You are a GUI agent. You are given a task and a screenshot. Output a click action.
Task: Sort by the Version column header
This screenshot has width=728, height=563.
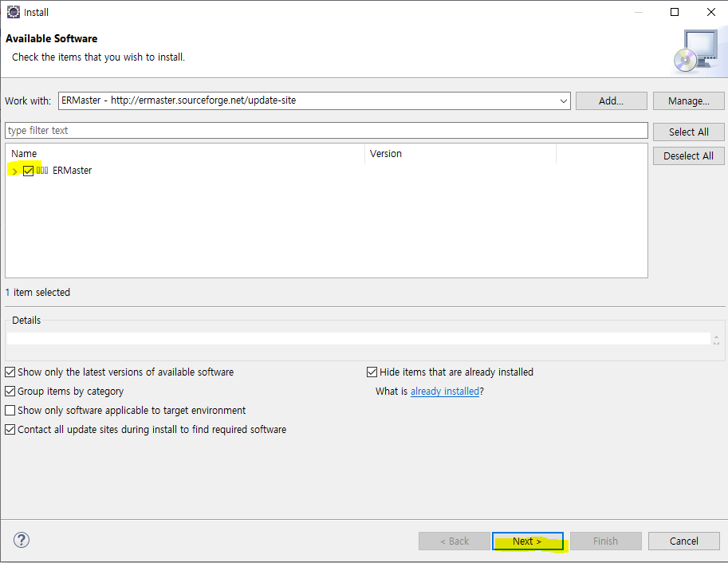(460, 154)
